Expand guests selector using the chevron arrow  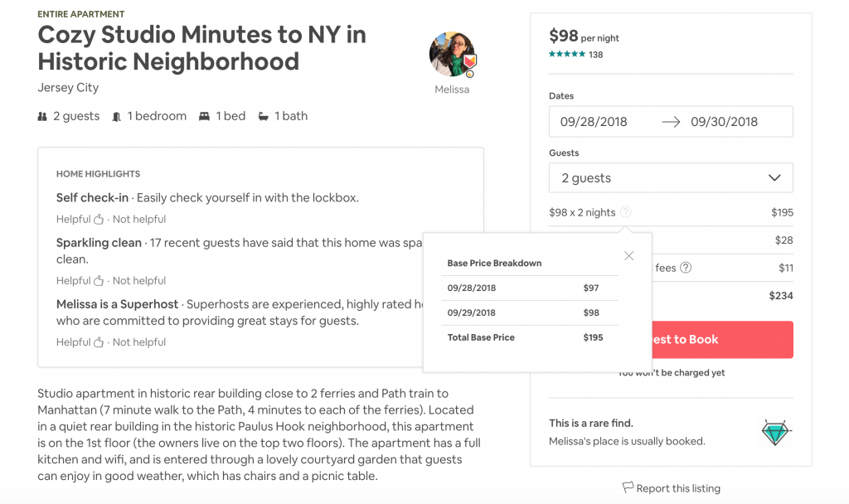tap(774, 177)
